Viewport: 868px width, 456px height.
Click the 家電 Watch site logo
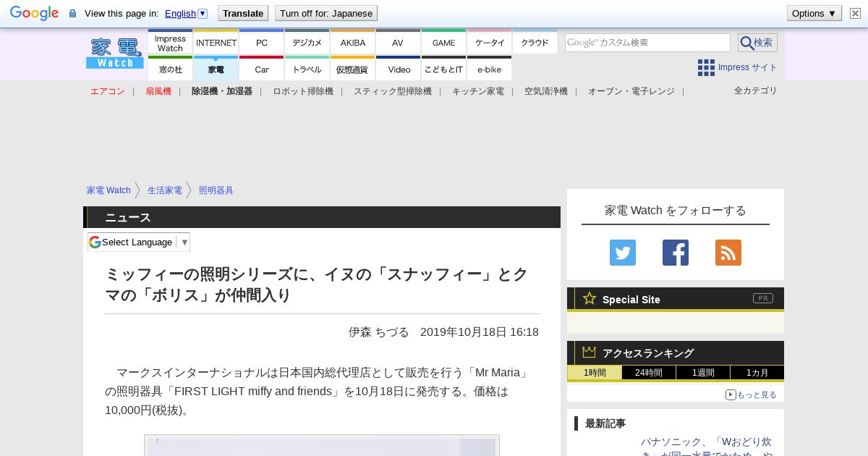[x=115, y=54]
